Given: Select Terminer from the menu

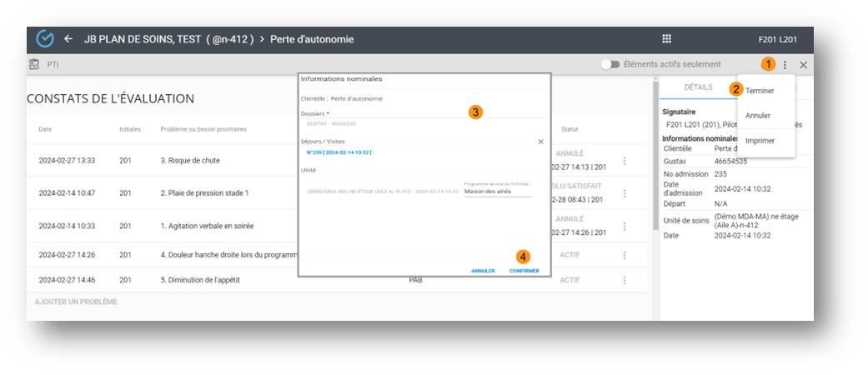Looking at the screenshot, I should point(760,90).
